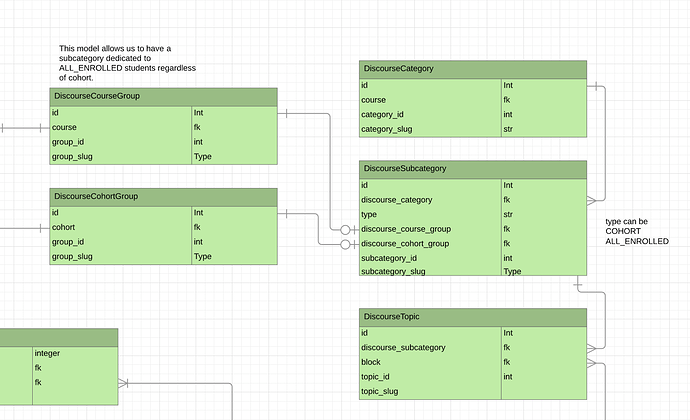Select 'category_id' field in DiscourseCategory
The width and height of the screenshot is (690, 420).
[x=382, y=114]
